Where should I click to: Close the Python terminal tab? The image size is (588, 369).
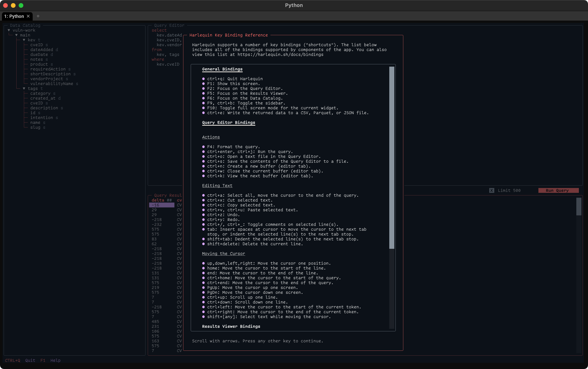(x=28, y=16)
